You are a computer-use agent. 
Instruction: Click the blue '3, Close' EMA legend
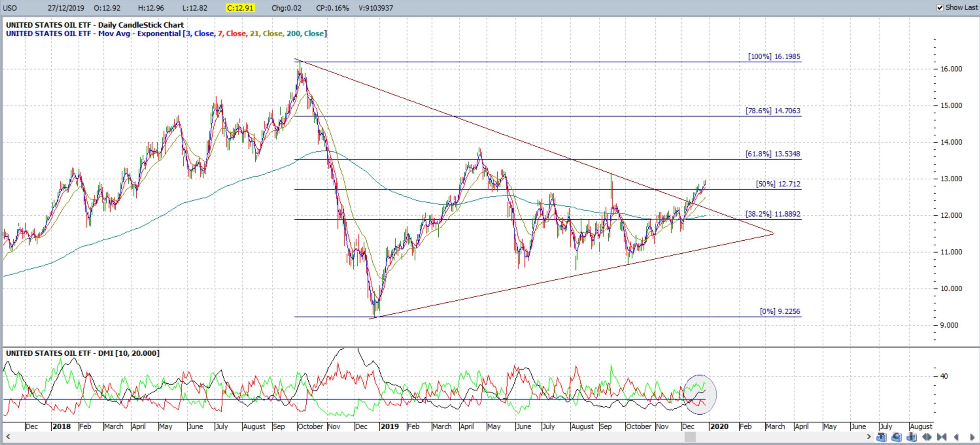coord(200,34)
